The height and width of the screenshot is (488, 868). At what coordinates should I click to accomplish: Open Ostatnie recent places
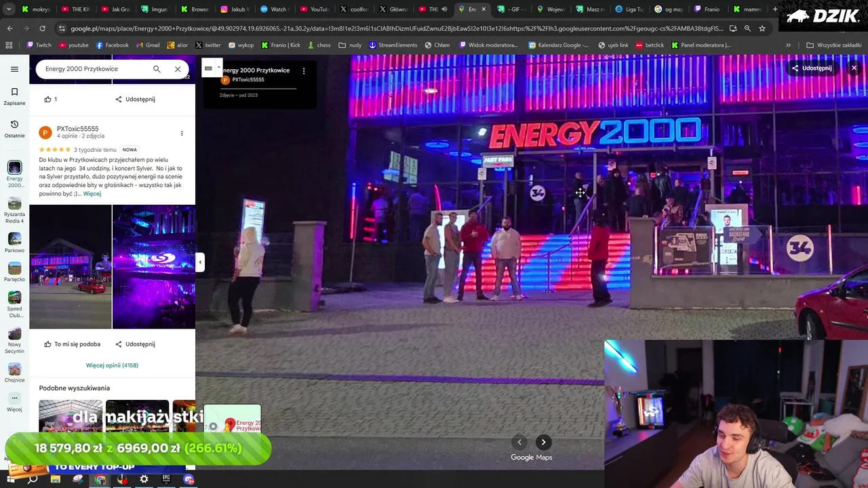(x=14, y=129)
